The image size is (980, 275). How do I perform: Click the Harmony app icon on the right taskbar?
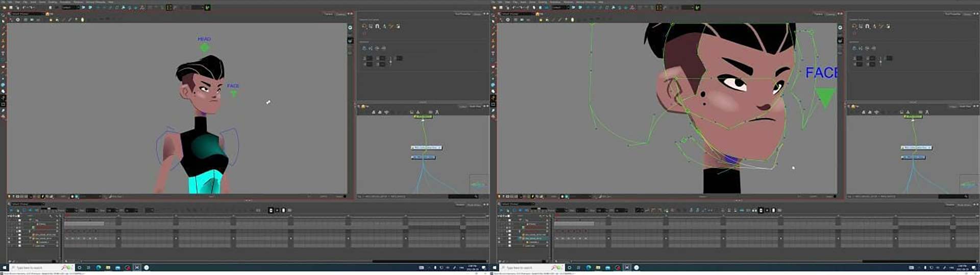(x=627, y=267)
